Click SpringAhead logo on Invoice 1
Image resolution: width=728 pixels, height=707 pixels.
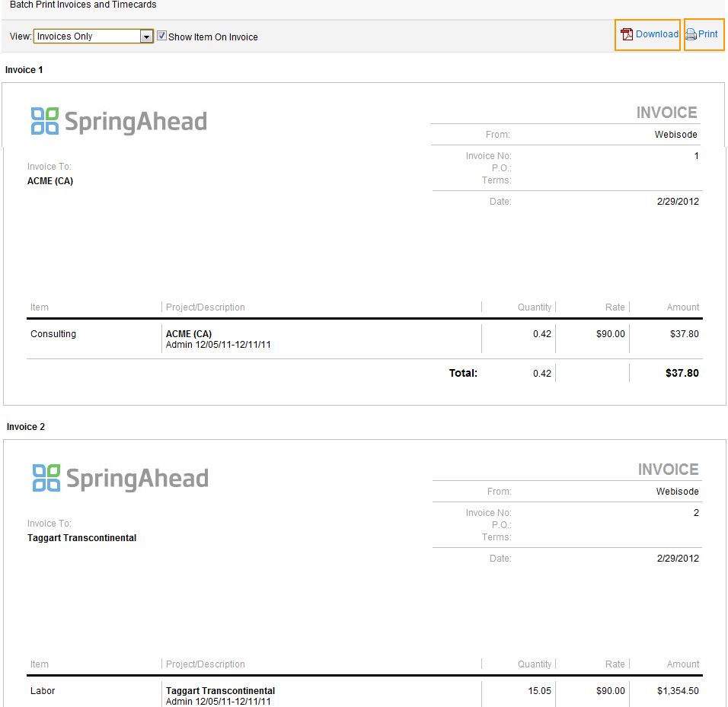click(x=119, y=122)
